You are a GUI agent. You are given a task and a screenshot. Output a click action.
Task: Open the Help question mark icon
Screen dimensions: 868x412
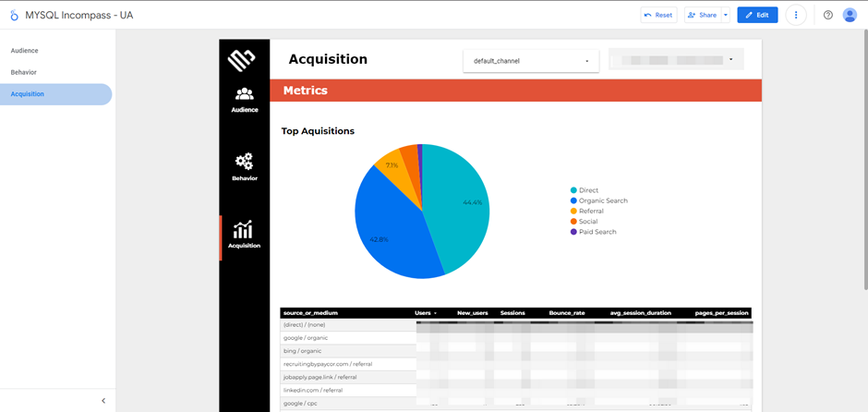pyautogui.click(x=827, y=15)
